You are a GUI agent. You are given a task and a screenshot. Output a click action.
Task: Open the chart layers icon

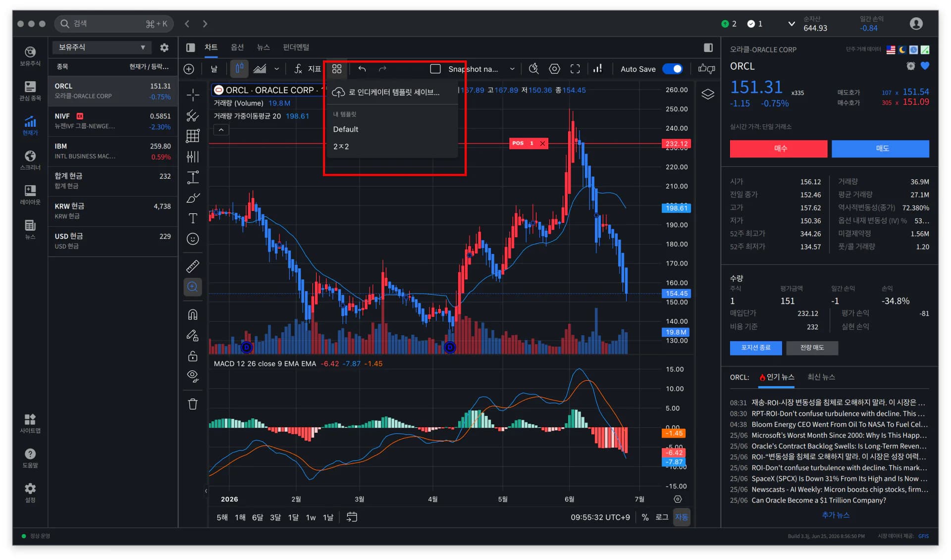click(x=708, y=94)
